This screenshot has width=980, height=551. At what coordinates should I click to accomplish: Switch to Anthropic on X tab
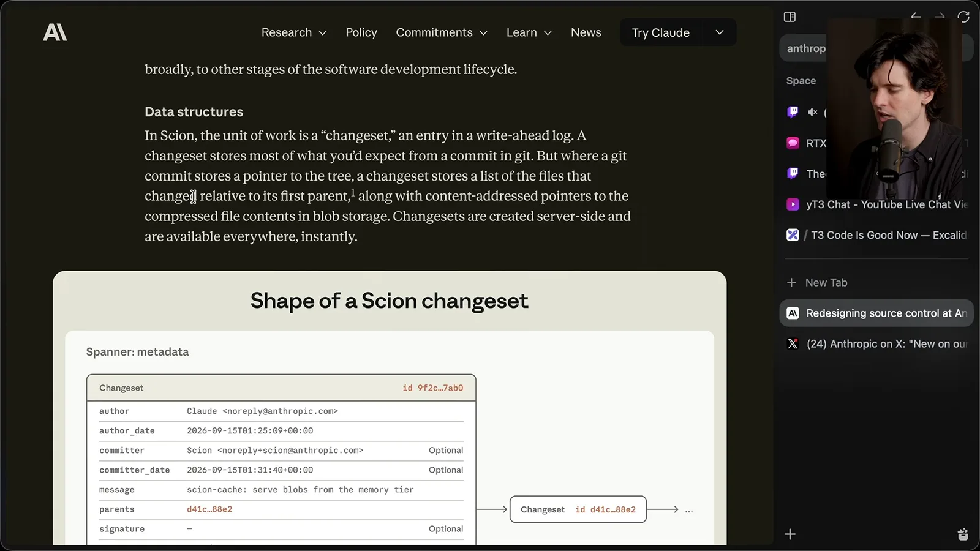pos(876,343)
